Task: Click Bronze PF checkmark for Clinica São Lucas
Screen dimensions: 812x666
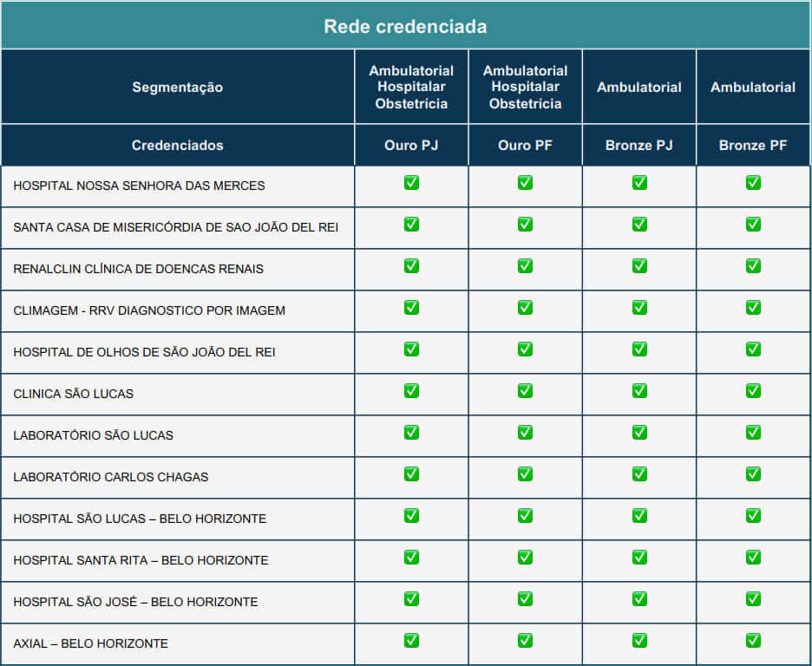Action: [x=753, y=391]
